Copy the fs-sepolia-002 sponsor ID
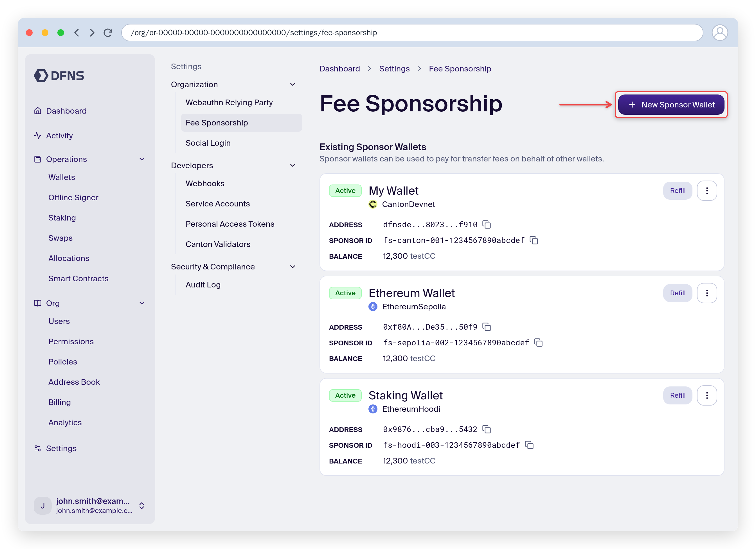The height and width of the screenshot is (549, 756). tap(539, 342)
